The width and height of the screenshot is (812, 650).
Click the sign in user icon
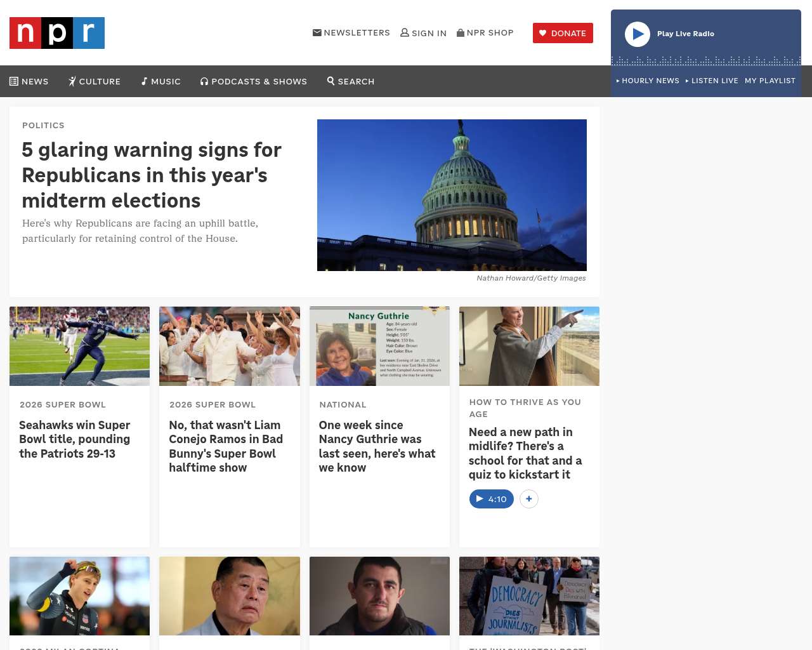(405, 32)
